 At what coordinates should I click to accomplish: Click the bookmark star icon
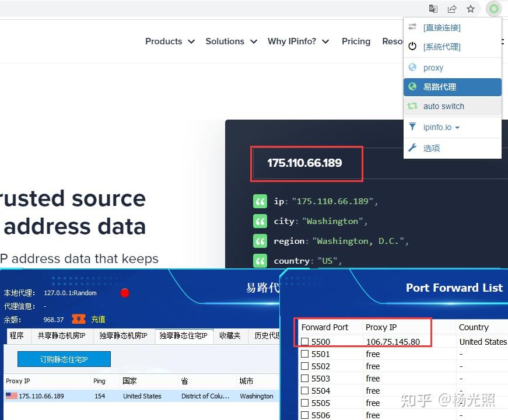(470, 9)
